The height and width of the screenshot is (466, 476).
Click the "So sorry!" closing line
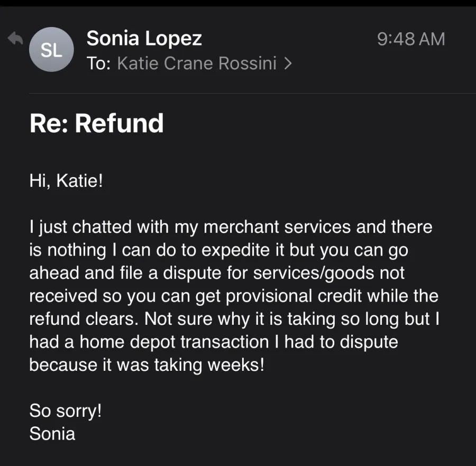point(66,411)
